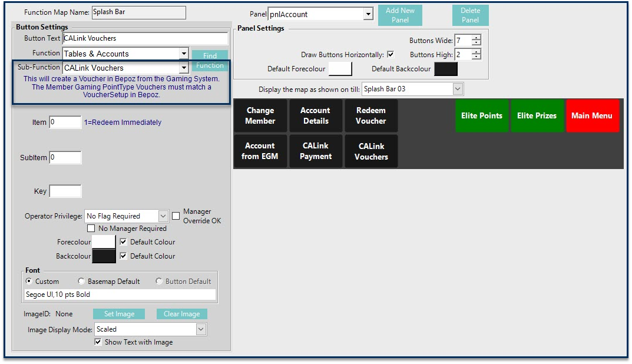Viewport: 632px width, 364px height.
Task: Click the Redeem Voucher map button
Action: coord(371,115)
